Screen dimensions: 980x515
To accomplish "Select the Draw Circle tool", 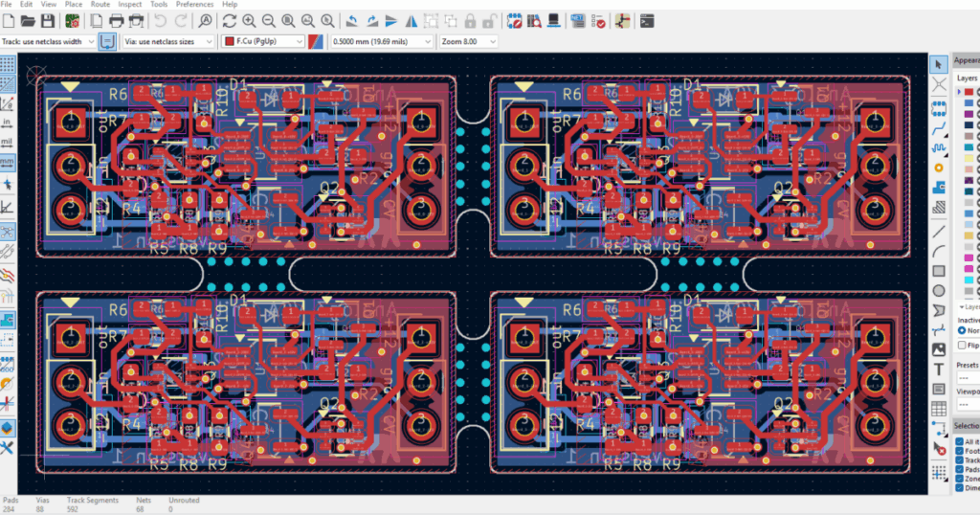I will [x=939, y=291].
